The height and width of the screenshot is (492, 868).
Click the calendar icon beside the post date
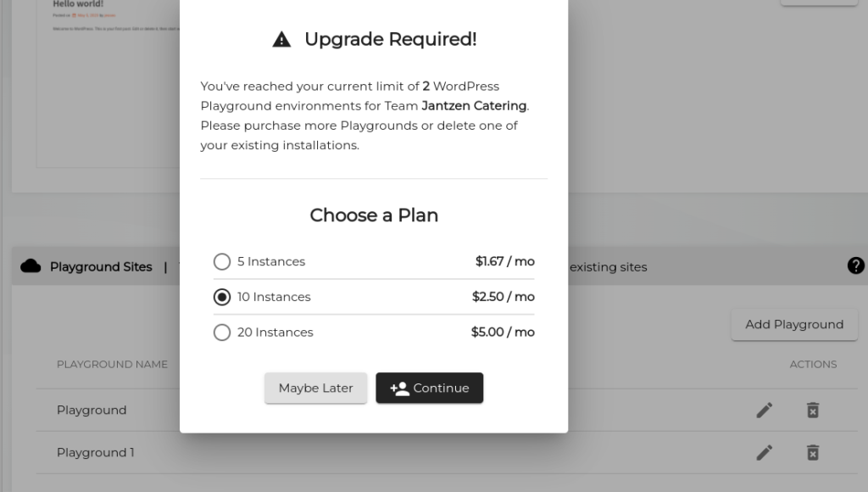[75, 15]
